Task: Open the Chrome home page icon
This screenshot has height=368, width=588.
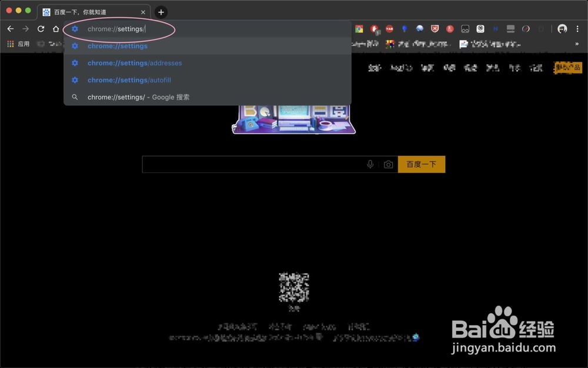Action: 55,28
